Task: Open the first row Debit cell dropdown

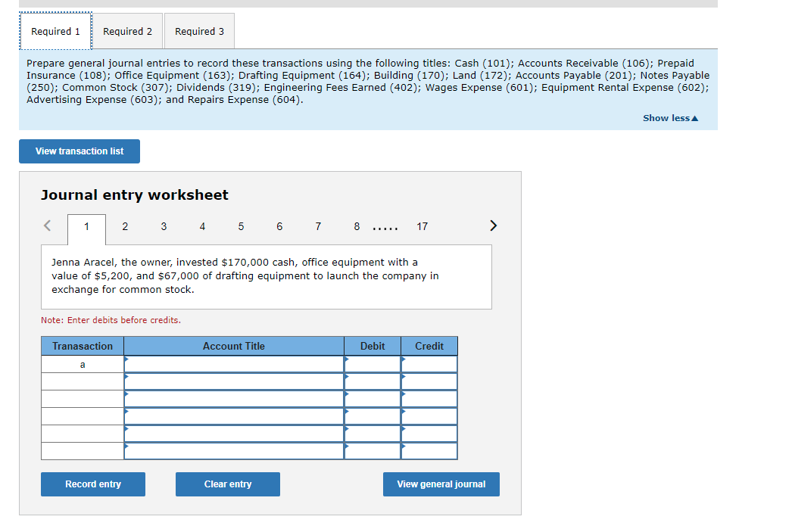Action: click(x=346, y=359)
